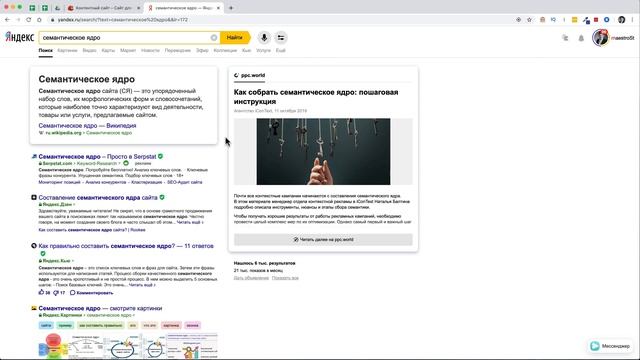Switch to Карты tab
640x360 pixels.
[108, 51]
